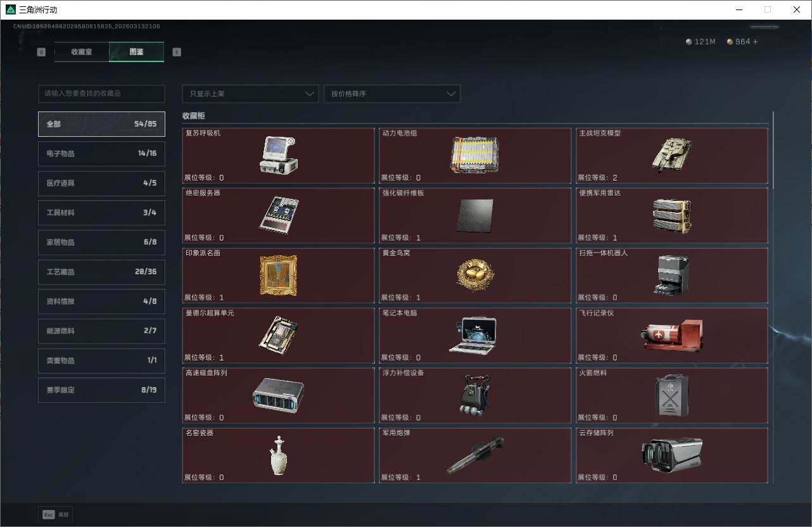Expand the 按价格降序 sort dropdown
The image size is (812, 527).
[x=391, y=94]
